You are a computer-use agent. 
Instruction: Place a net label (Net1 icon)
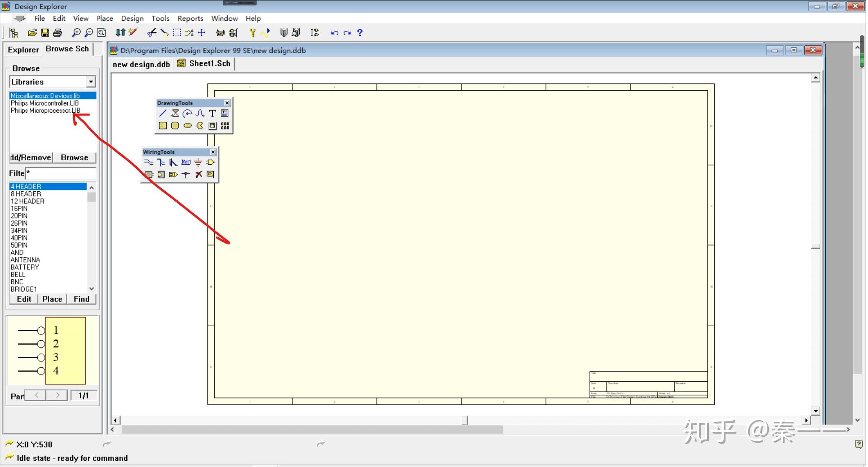(186, 162)
